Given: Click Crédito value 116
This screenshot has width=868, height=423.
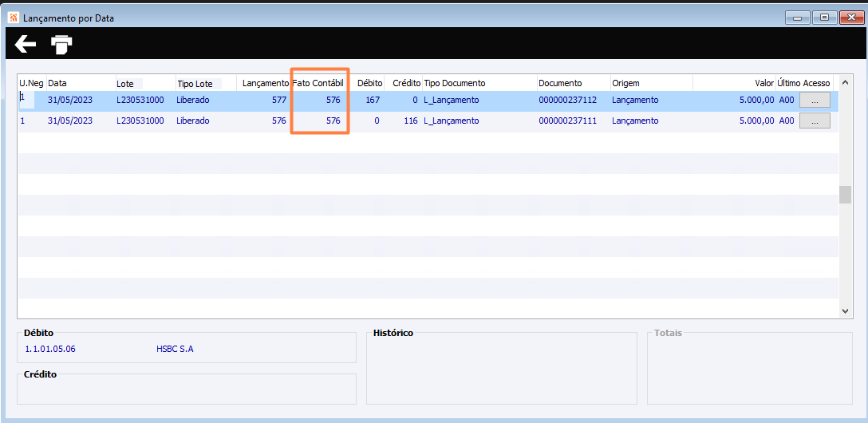Looking at the screenshot, I should tap(410, 121).
